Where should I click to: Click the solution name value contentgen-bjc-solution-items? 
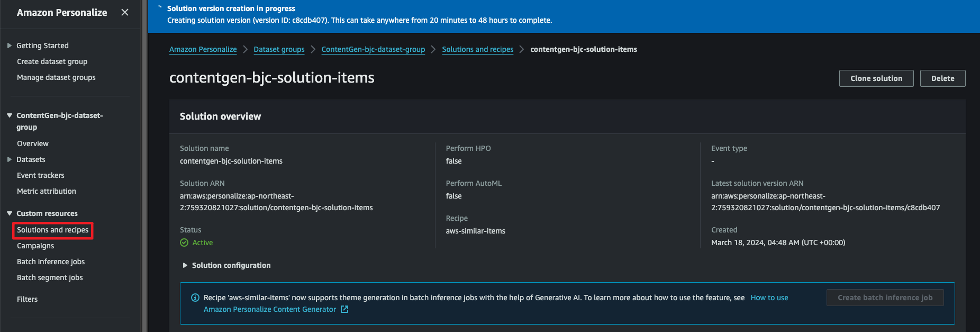[x=231, y=161]
